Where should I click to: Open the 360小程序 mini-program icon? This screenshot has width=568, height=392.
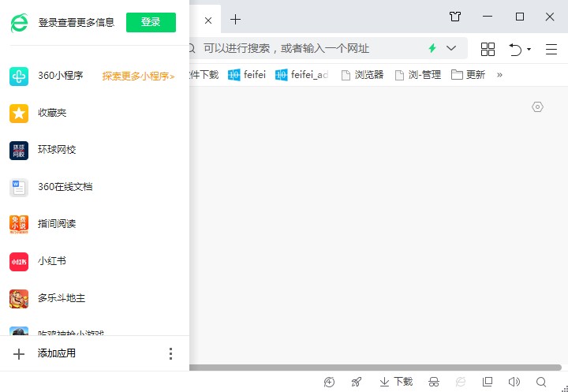[19, 77]
